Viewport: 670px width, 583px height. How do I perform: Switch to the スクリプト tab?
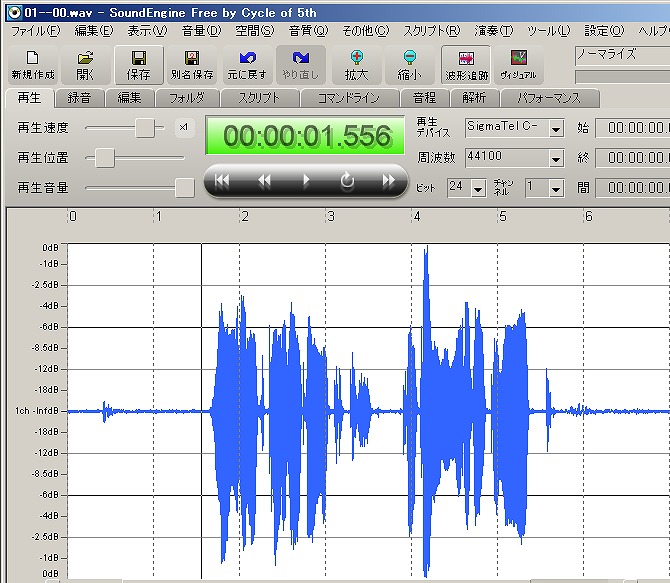(x=259, y=98)
